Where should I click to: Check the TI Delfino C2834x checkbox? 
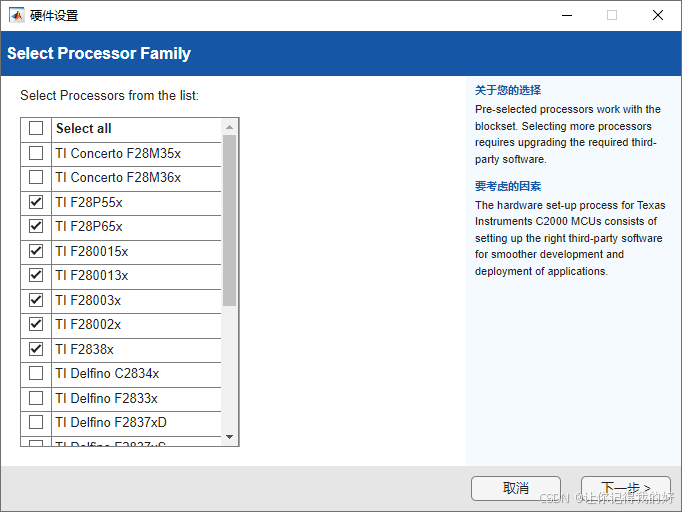(36, 373)
